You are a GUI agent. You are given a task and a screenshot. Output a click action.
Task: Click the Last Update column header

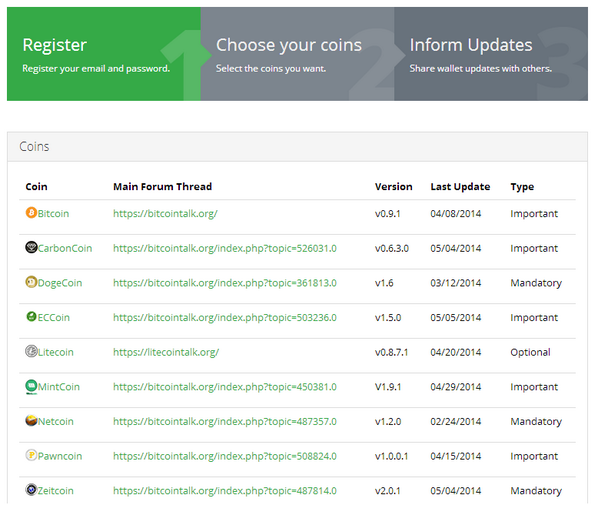click(x=460, y=187)
